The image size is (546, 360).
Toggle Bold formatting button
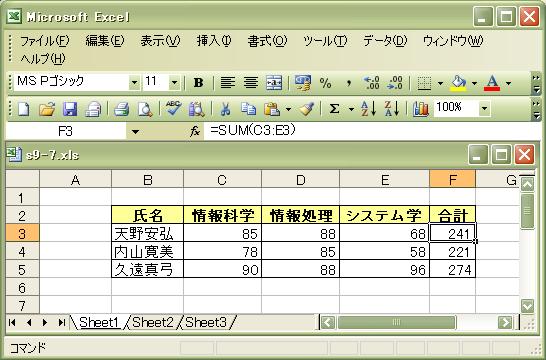point(198,83)
